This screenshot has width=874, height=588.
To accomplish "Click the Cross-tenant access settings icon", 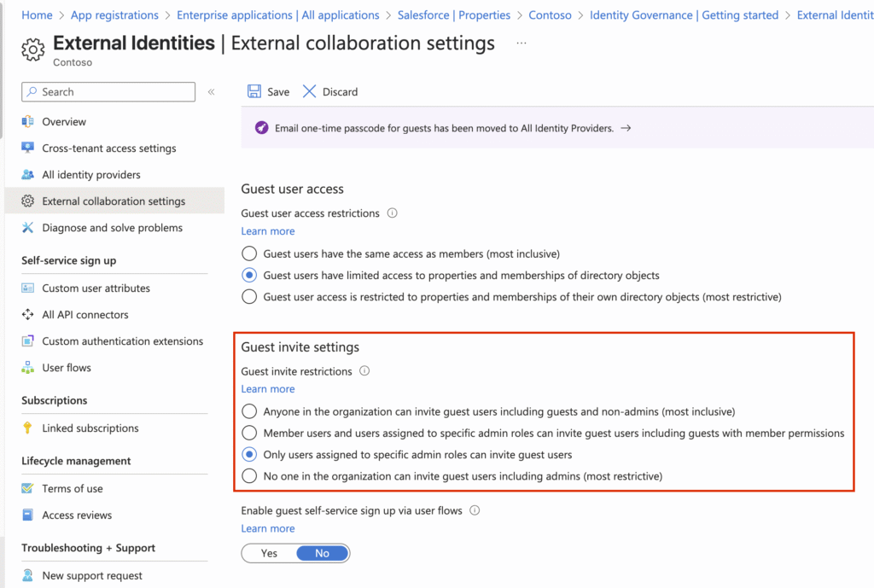I will pyautogui.click(x=28, y=148).
